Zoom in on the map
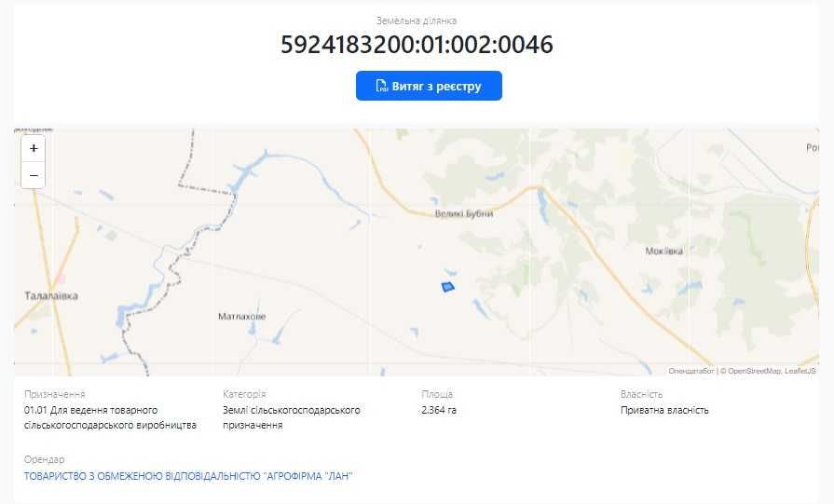This screenshot has height=504, width=834. [34, 148]
